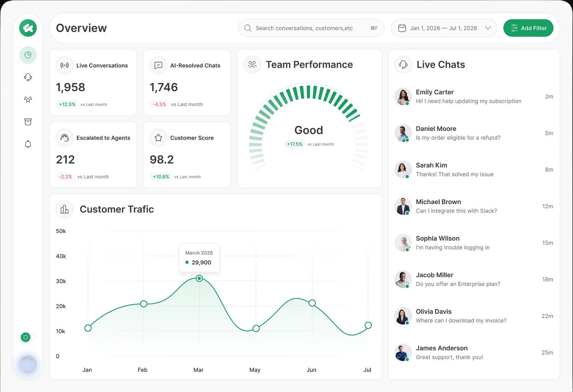Click the +17.5% Team Performance badge

[294, 144]
